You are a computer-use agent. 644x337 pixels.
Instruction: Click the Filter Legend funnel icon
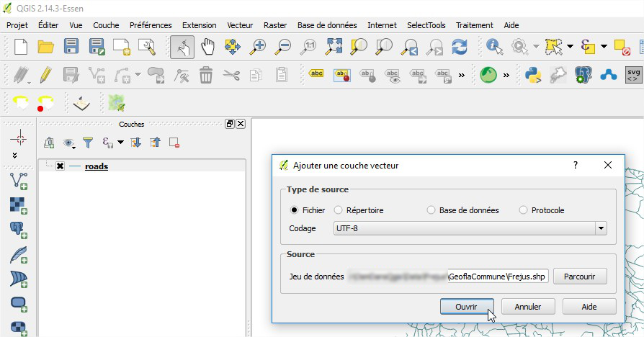88,143
